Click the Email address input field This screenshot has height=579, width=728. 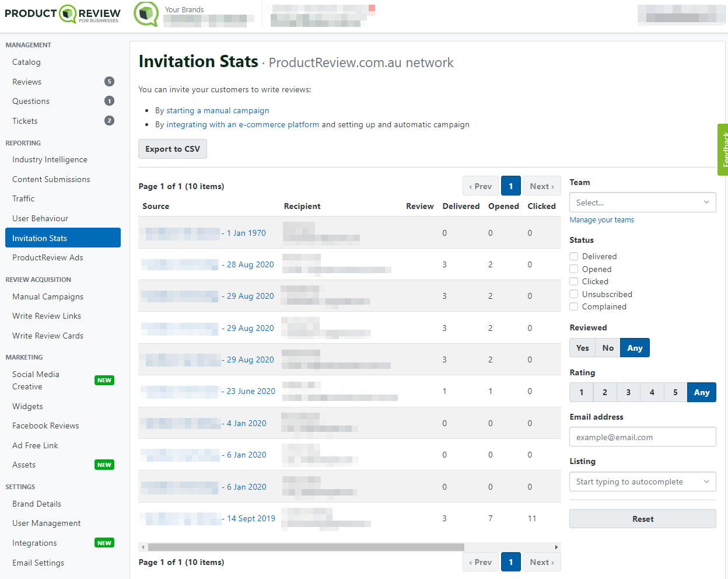643,437
